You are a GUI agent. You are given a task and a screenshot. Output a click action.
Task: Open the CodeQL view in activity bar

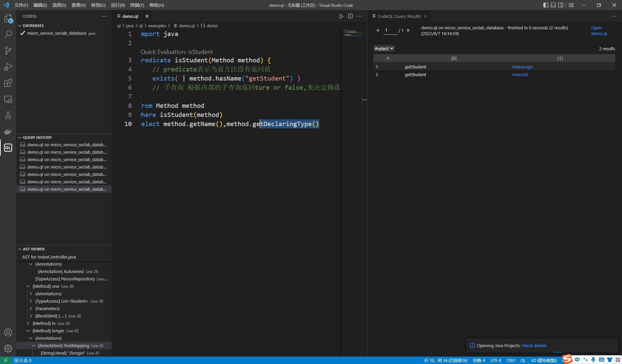tap(8, 148)
